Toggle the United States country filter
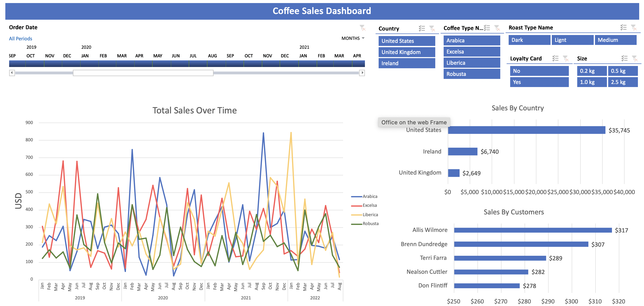Viewport: 644px width, 306px height. click(407, 41)
